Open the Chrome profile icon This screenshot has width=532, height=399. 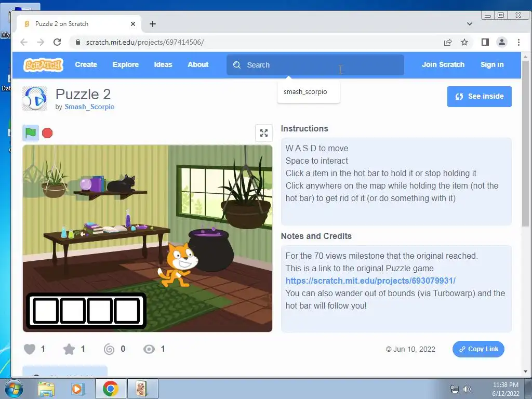point(502,42)
